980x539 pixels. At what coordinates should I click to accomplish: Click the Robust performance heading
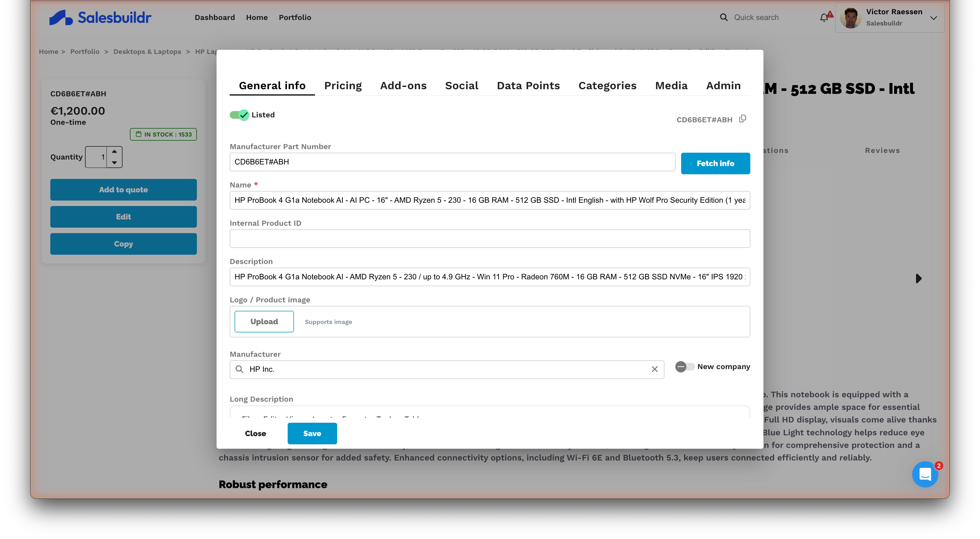point(273,484)
